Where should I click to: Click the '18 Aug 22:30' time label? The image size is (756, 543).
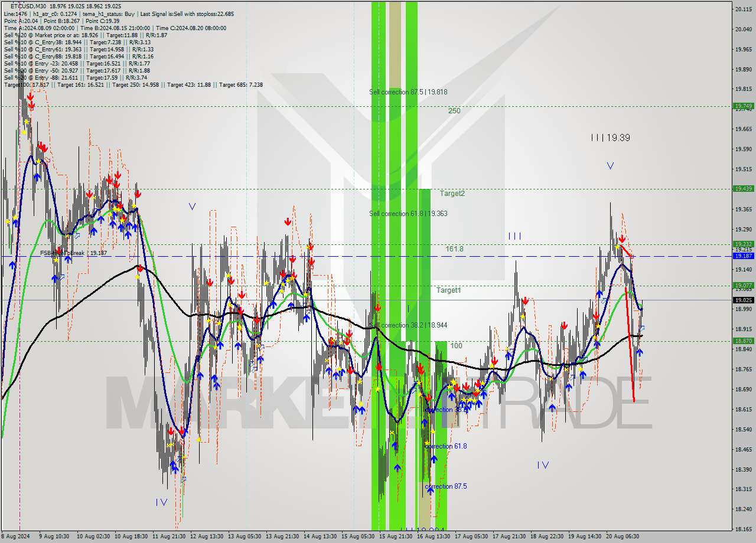547,537
